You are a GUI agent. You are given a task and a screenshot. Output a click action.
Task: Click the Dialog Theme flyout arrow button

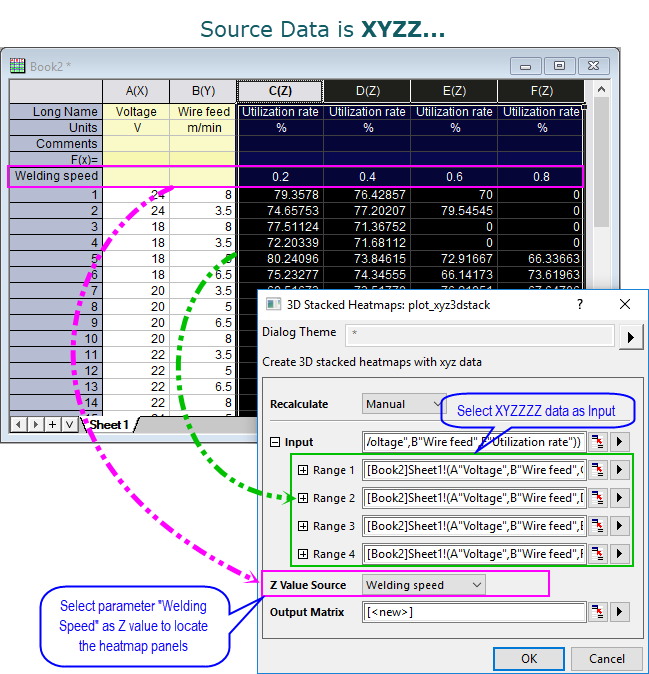pyautogui.click(x=631, y=336)
